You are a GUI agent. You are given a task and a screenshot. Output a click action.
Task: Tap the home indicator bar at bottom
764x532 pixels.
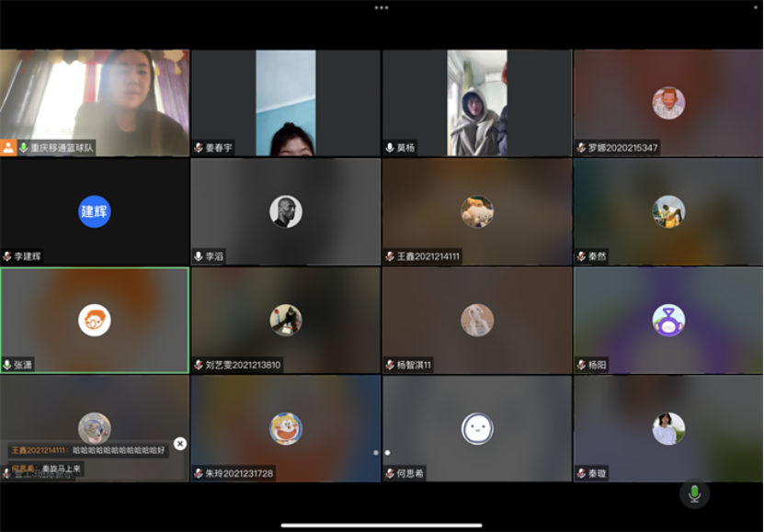(382, 526)
